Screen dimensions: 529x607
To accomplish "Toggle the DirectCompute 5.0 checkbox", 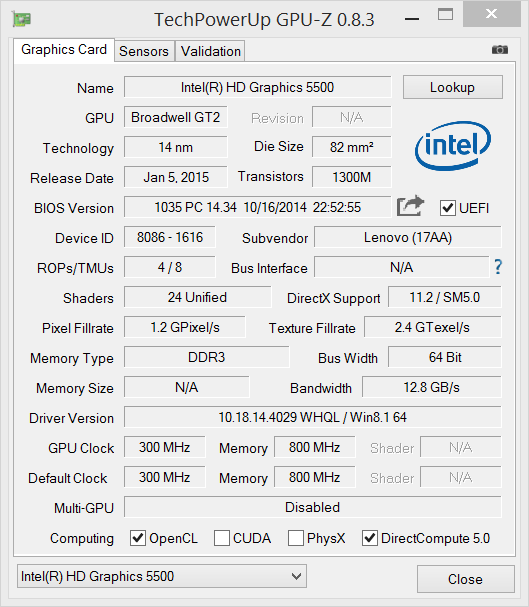I will coord(370,538).
